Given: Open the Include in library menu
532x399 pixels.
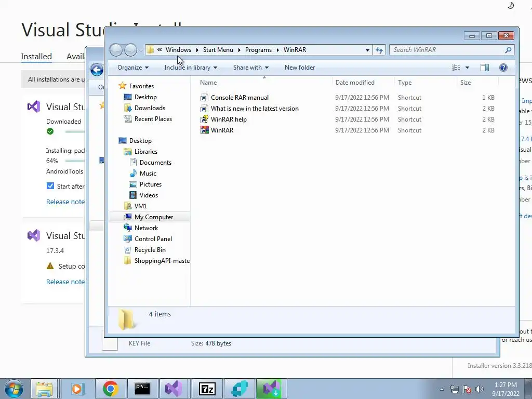Looking at the screenshot, I should click(191, 68).
